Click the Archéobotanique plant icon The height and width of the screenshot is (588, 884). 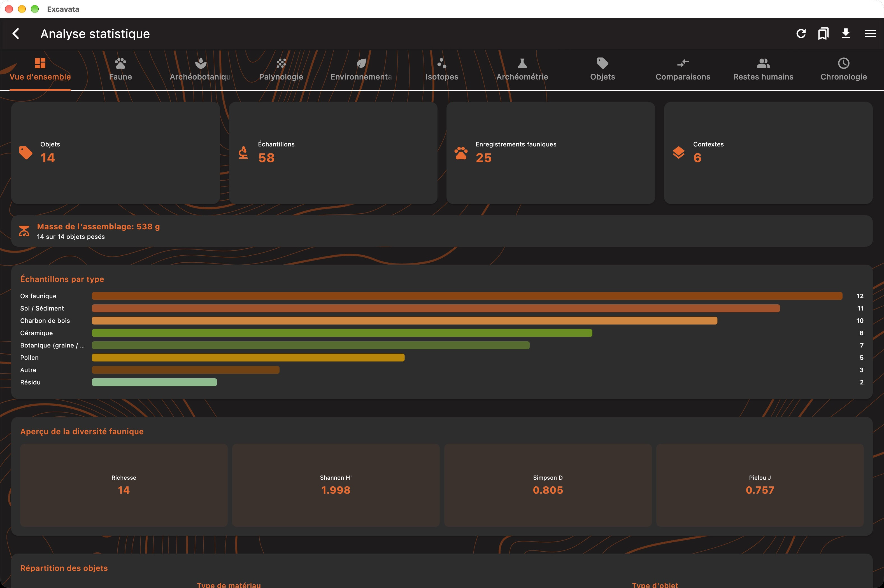tap(201, 63)
